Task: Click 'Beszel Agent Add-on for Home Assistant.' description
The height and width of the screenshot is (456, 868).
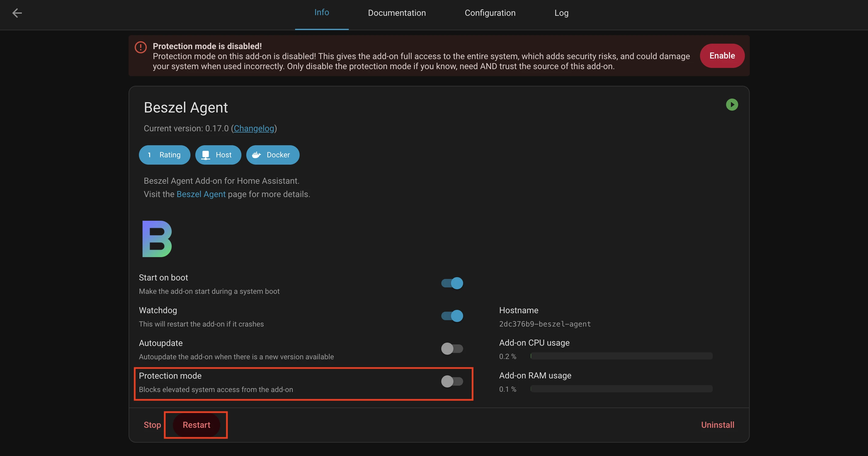Action: click(x=221, y=181)
